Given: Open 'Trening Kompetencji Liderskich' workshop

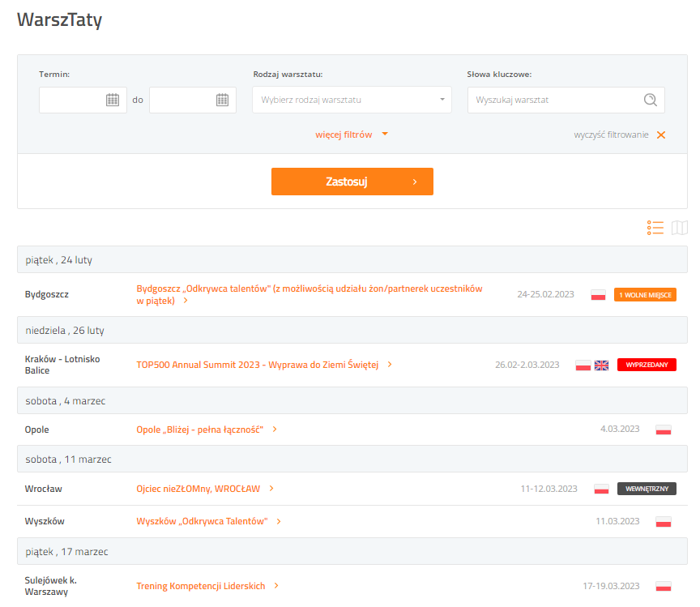Looking at the screenshot, I should coord(203,586).
